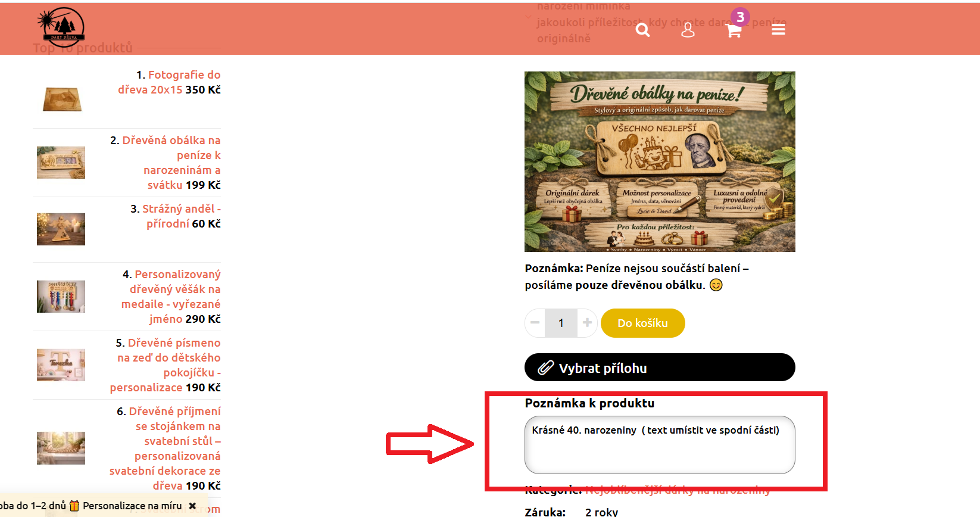Image resolution: width=980 pixels, height=517 pixels.
Task: Open Dřevěná obálka na peníze link
Action: pos(171,163)
